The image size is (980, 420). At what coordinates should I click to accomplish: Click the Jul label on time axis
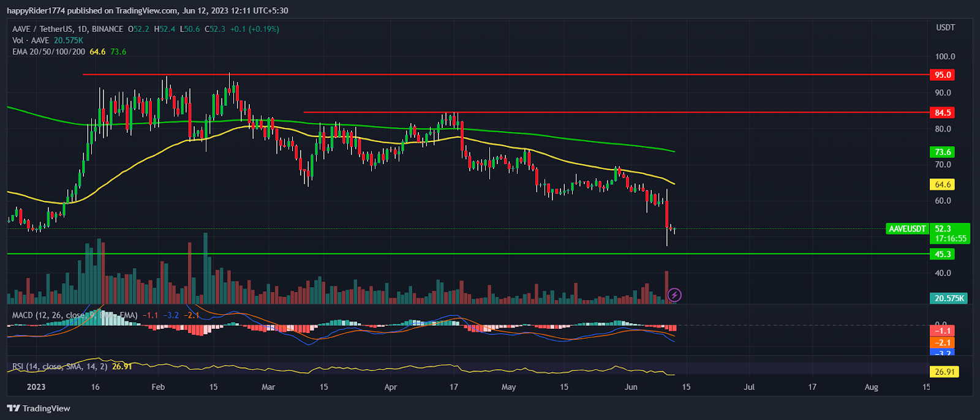(x=749, y=387)
